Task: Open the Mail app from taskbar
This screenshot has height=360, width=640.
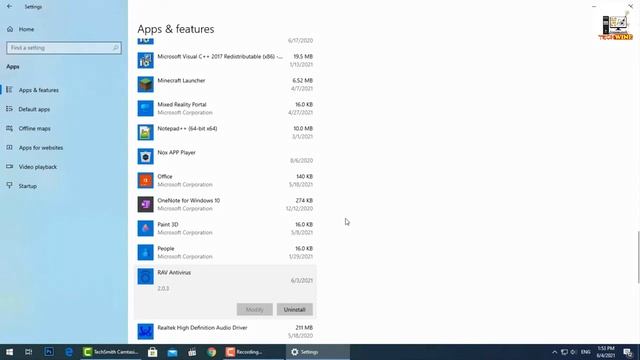Action: (x=172, y=352)
